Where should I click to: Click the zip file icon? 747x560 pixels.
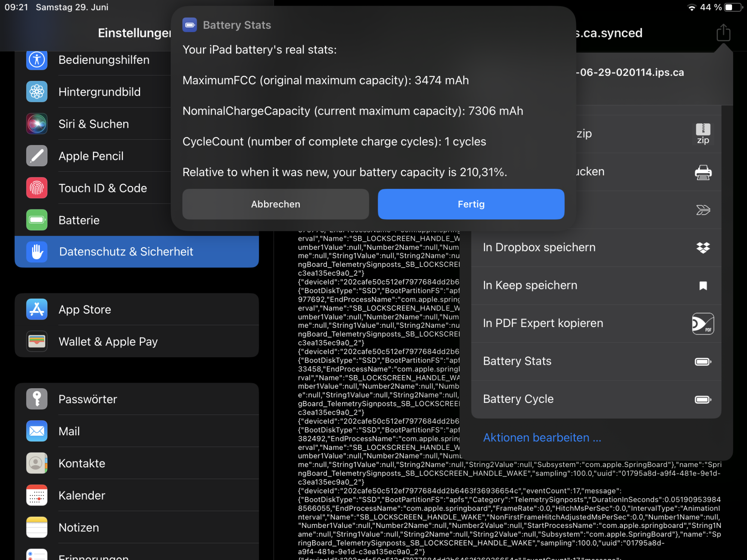pyautogui.click(x=703, y=134)
